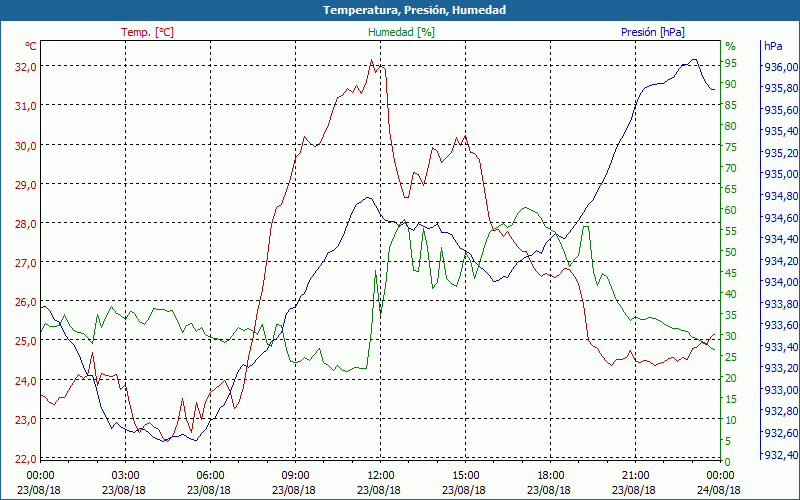Viewport: 800px width, 500px height.
Task: Click the 50 humidity axis value
Action: [731, 252]
